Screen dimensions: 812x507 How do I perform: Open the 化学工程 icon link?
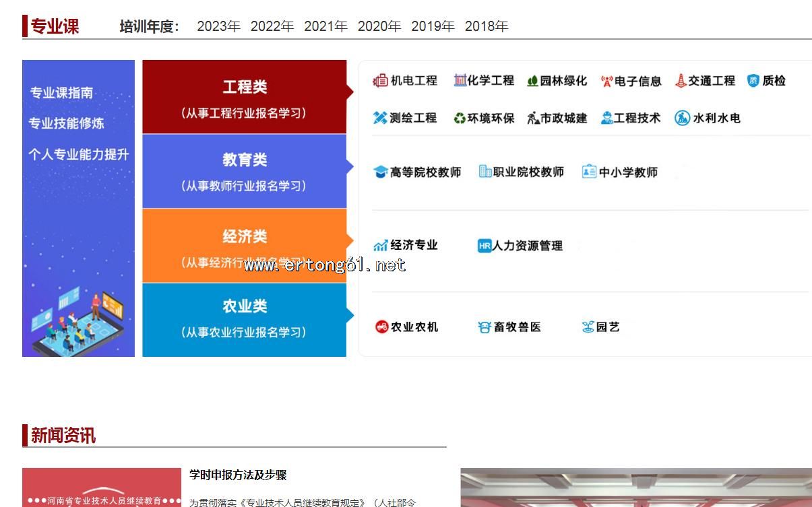coord(460,81)
